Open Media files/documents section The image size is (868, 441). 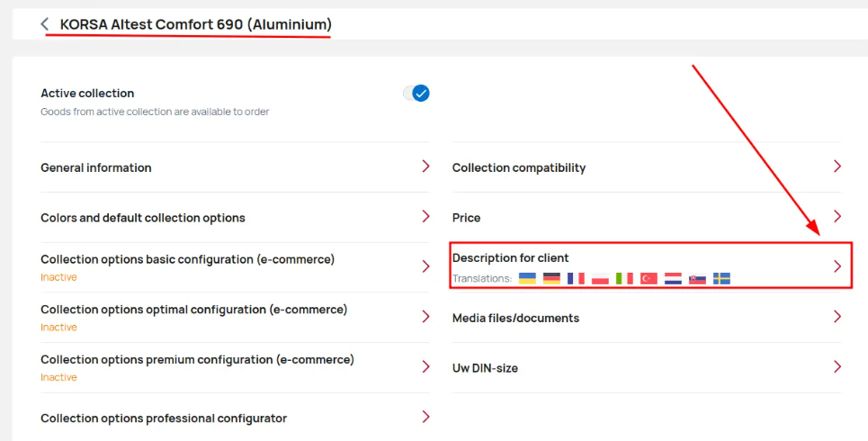tap(647, 318)
